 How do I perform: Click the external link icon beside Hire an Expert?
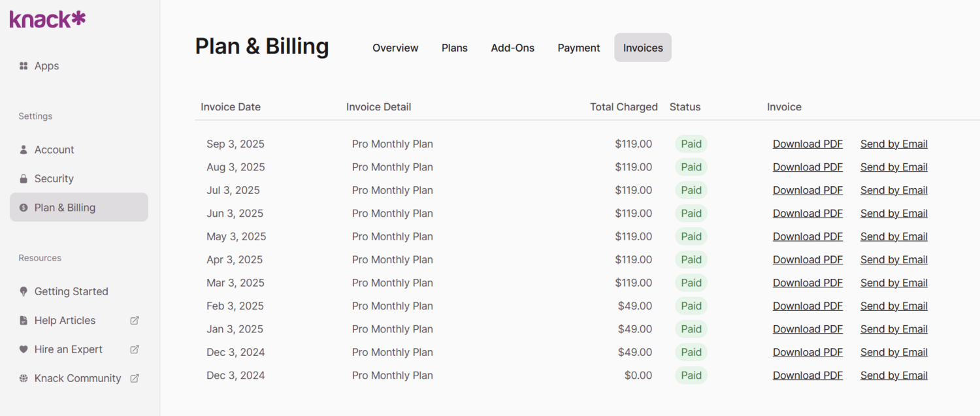pyautogui.click(x=134, y=349)
